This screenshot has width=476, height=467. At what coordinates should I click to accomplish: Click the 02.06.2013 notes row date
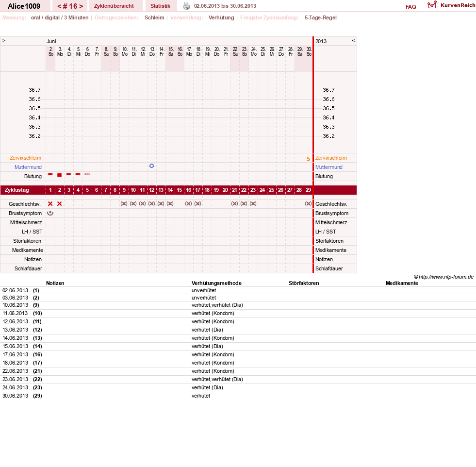pos(15,291)
